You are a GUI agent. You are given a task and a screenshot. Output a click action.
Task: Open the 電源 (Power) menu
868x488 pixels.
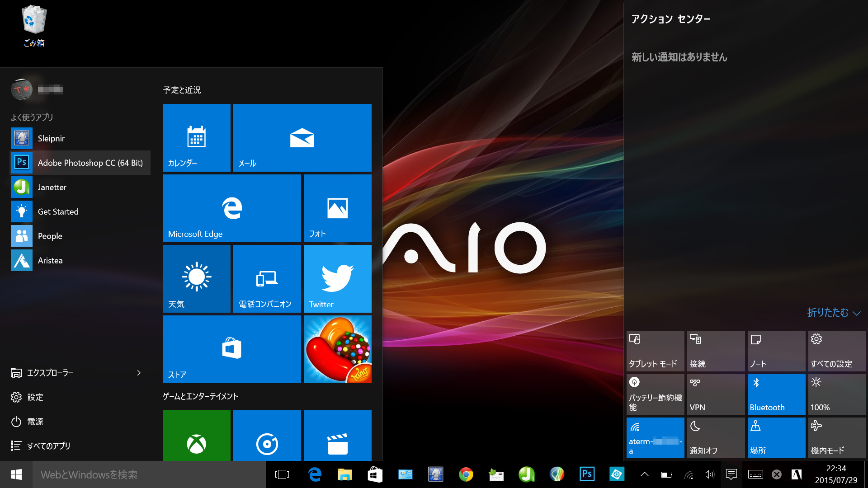tap(34, 422)
